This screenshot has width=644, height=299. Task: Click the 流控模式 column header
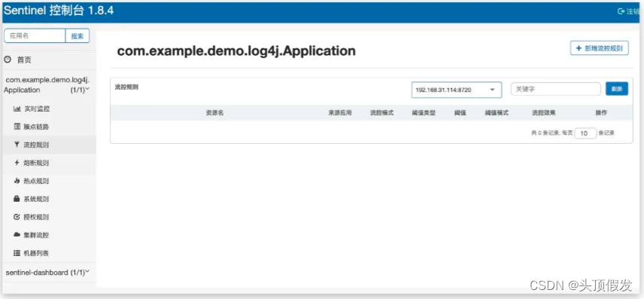(382, 113)
